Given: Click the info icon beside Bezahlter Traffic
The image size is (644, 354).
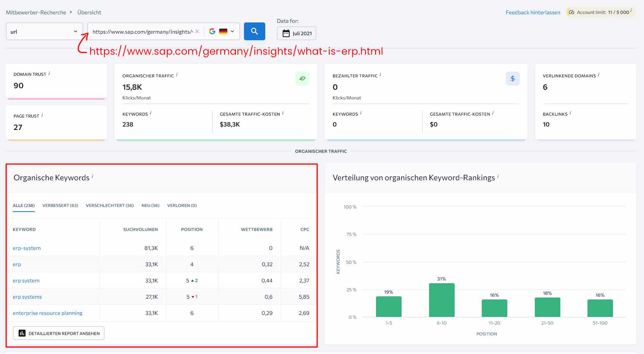Looking at the screenshot, I should pyautogui.click(x=380, y=75).
